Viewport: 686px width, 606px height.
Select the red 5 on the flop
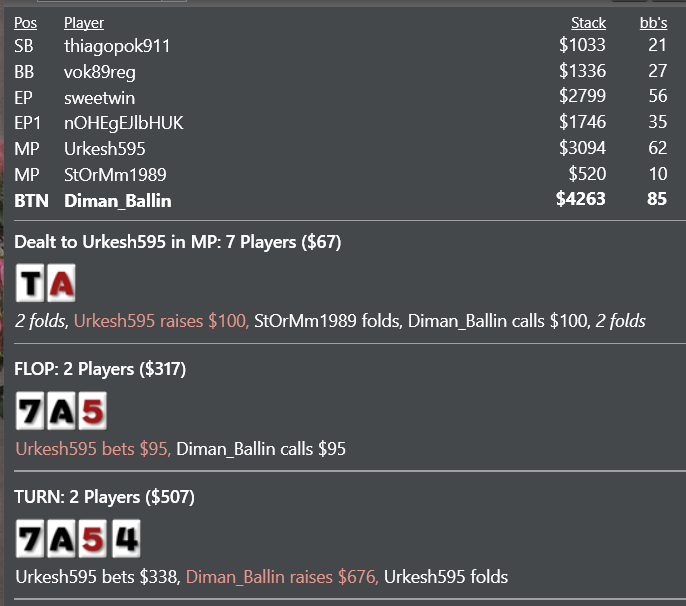point(92,411)
